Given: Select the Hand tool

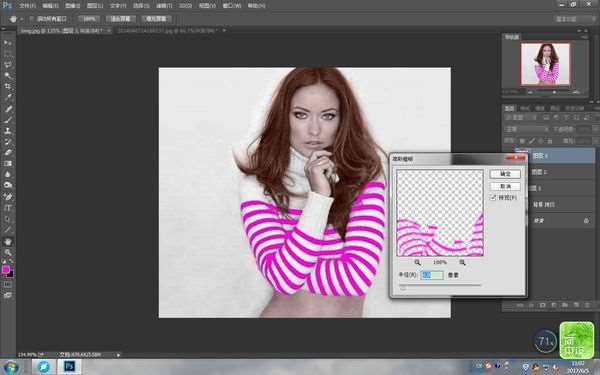Looking at the screenshot, I should click(8, 242).
